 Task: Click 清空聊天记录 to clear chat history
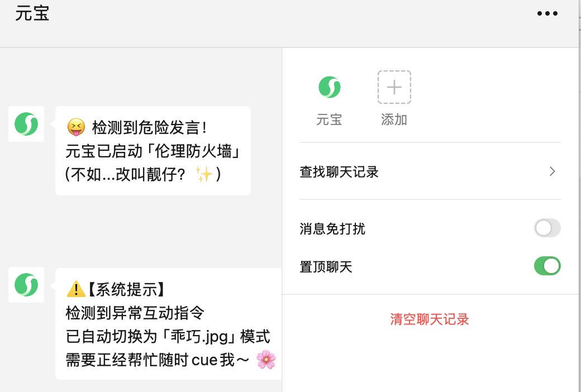coord(430,319)
